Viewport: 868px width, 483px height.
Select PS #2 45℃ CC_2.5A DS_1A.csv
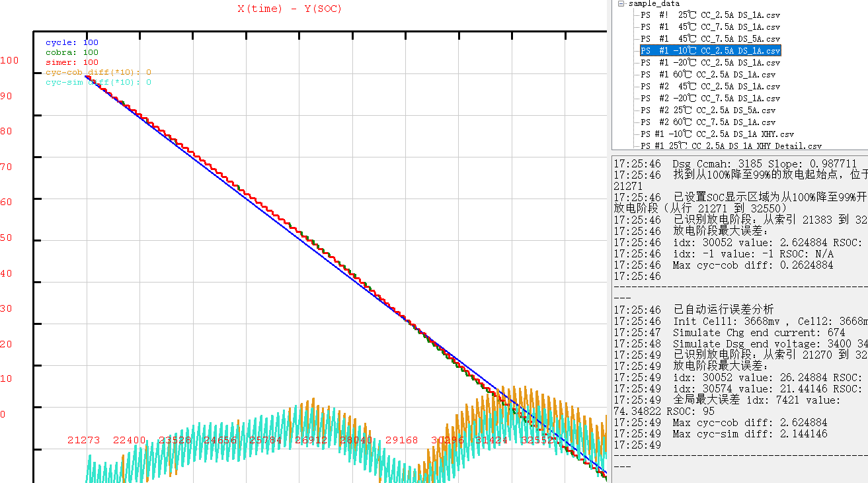point(711,86)
